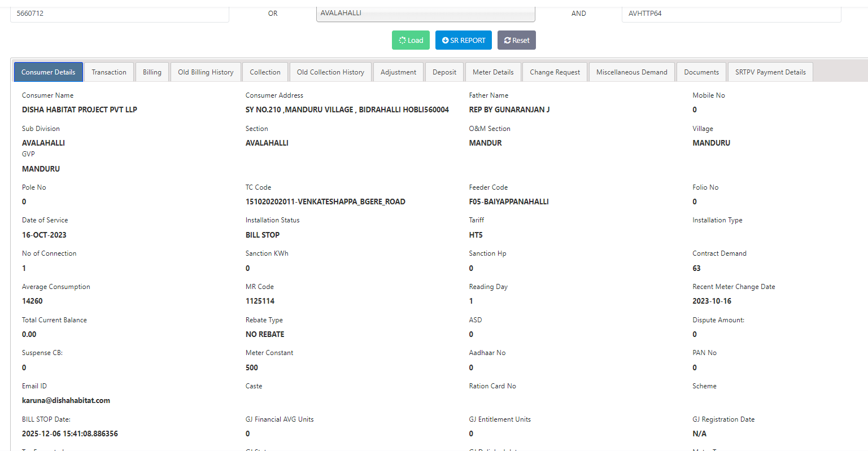Go to the Change Request tab
The height and width of the screenshot is (451, 868).
[555, 72]
